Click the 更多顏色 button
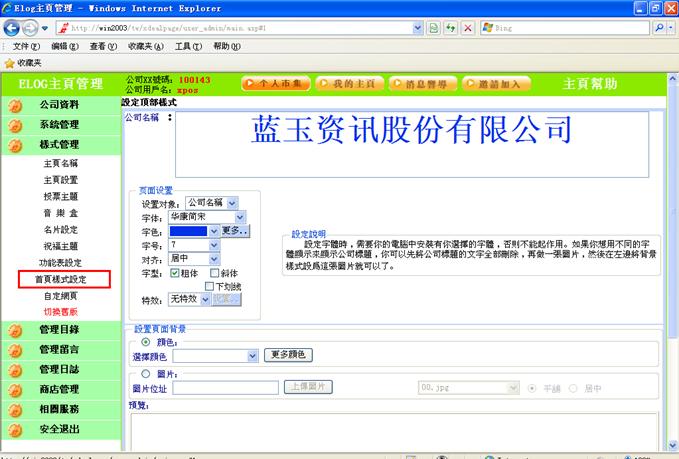The image size is (679, 459). tap(291, 355)
